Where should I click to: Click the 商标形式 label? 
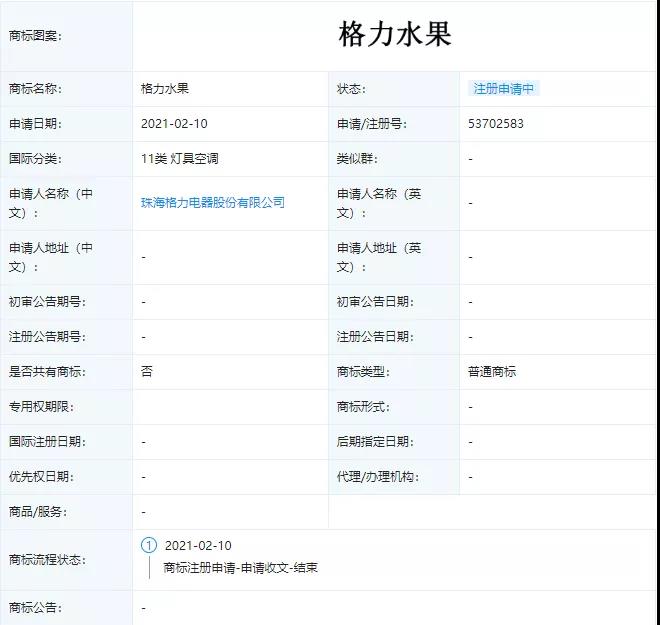pos(363,407)
